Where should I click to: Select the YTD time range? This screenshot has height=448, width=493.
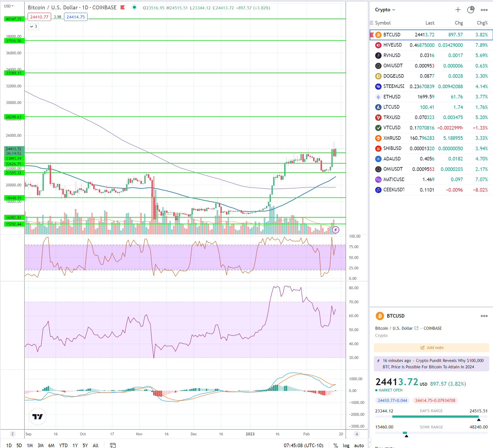(63, 445)
